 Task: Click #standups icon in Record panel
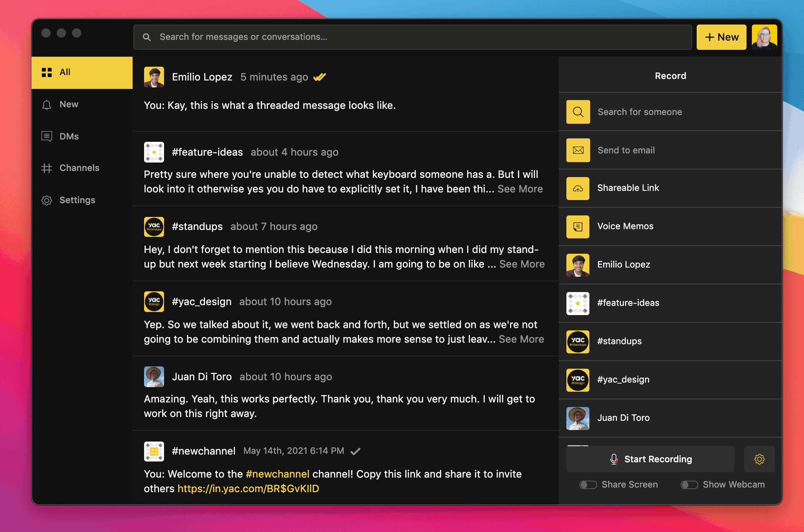578,342
